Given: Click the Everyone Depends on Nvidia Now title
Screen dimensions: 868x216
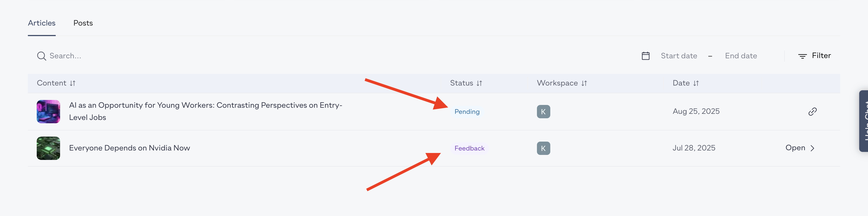Looking at the screenshot, I should pos(129,148).
